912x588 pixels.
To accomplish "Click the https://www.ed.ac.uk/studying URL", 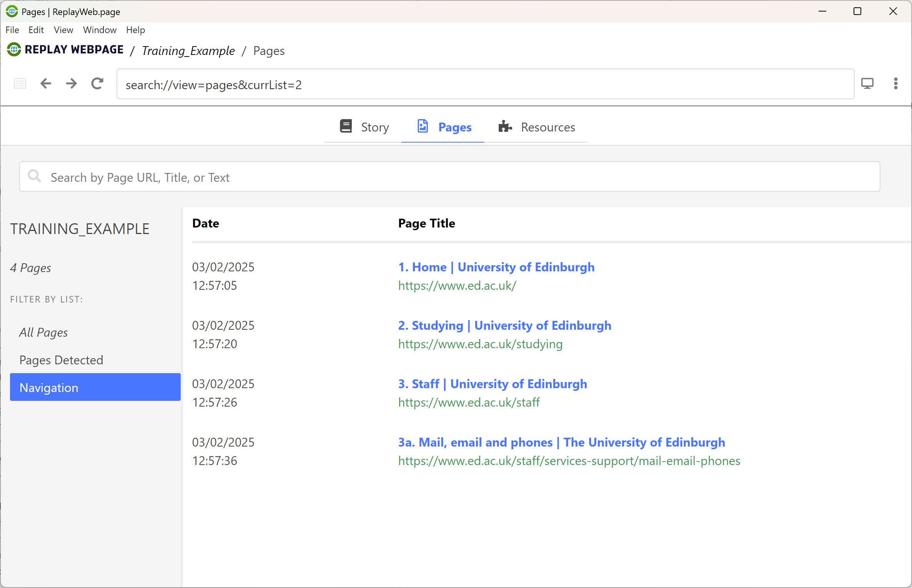I will click(480, 344).
